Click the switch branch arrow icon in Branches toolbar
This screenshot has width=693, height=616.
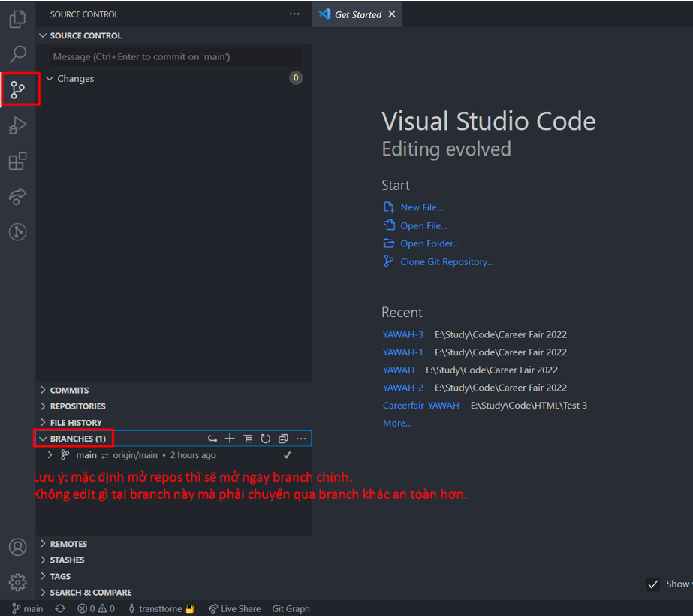click(x=212, y=439)
